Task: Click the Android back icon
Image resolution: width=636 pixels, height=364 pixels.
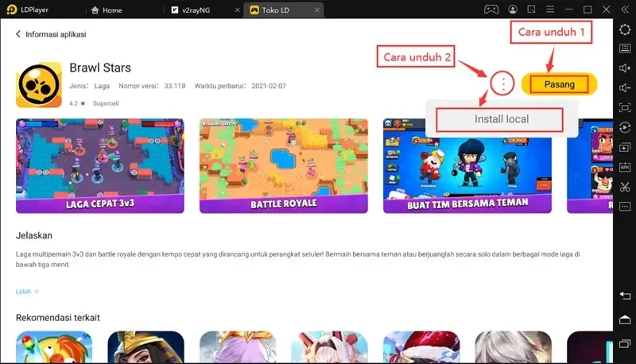Action: click(x=625, y=296)
